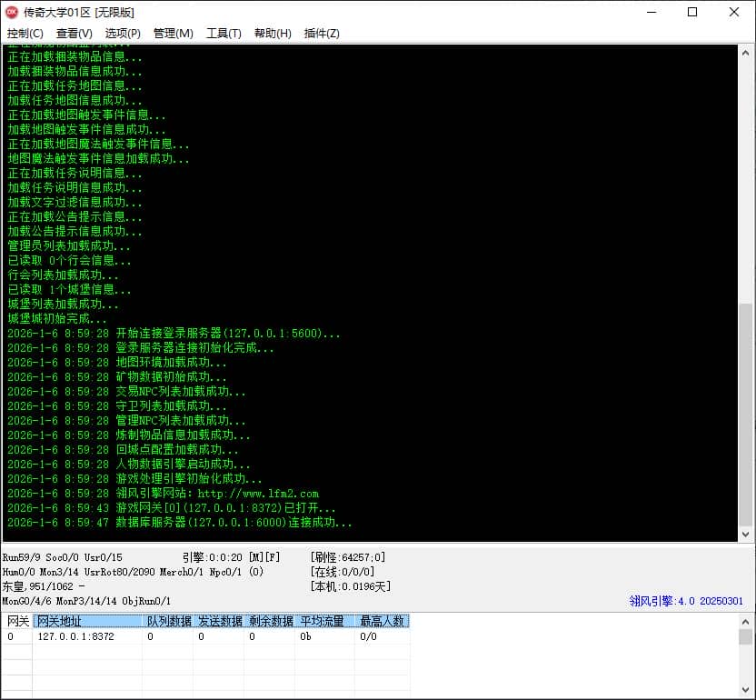This screenshot has height=700, width=756.
Task: Click log line 数据库服务器(127.0.0.1:6000)连接成功
Action: pos(179,523)
